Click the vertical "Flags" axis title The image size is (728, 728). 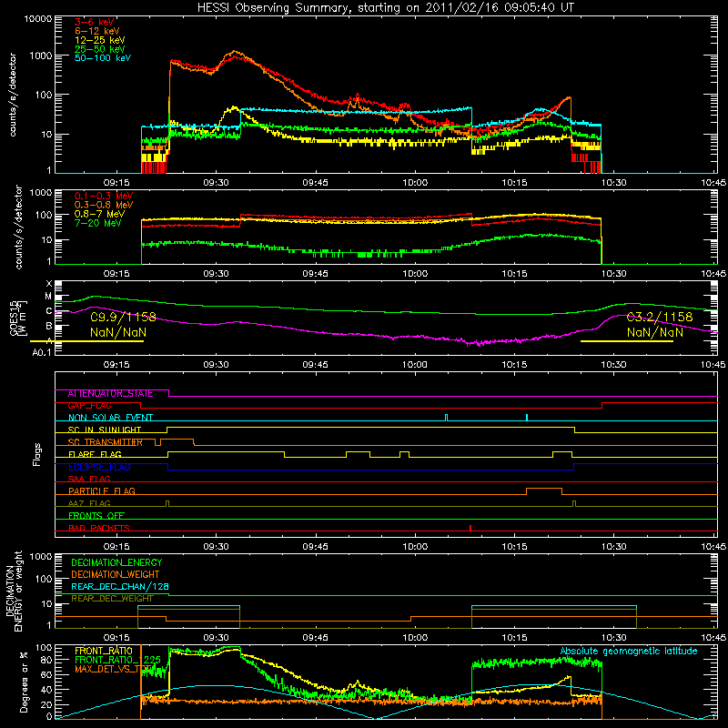pyautogui.click(x=37, y=454)
